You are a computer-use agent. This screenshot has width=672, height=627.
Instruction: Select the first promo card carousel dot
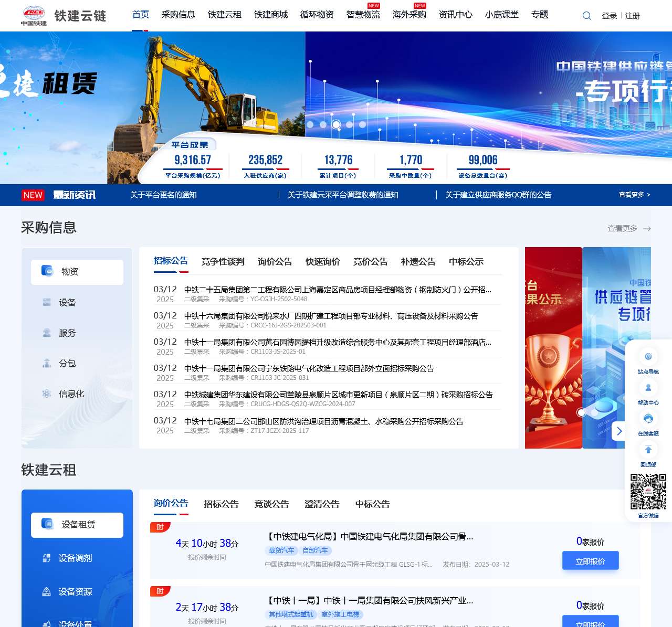(581, 412)
